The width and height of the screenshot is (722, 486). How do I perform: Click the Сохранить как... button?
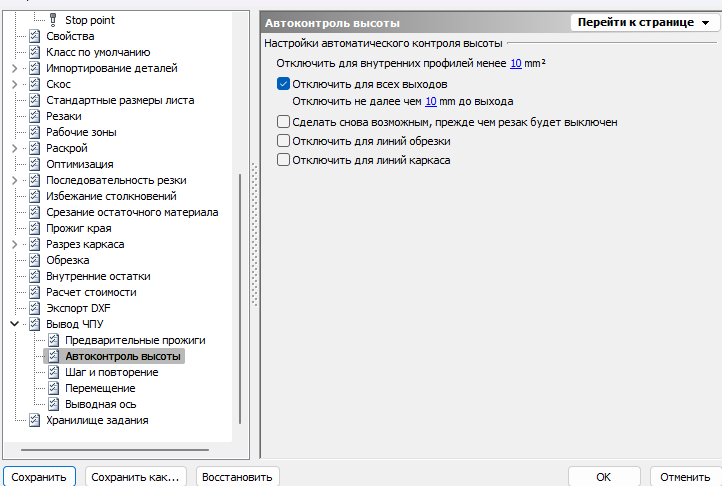point(135,477)
